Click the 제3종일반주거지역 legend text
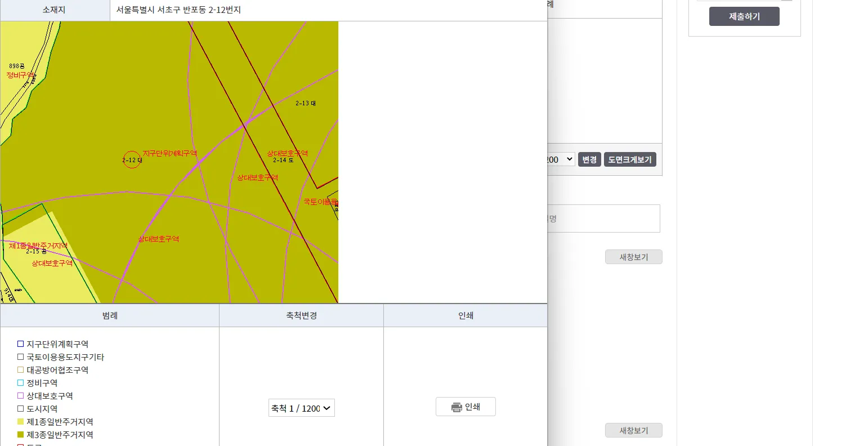This screenshot has width=868, height=446. (x=60, y=435)
